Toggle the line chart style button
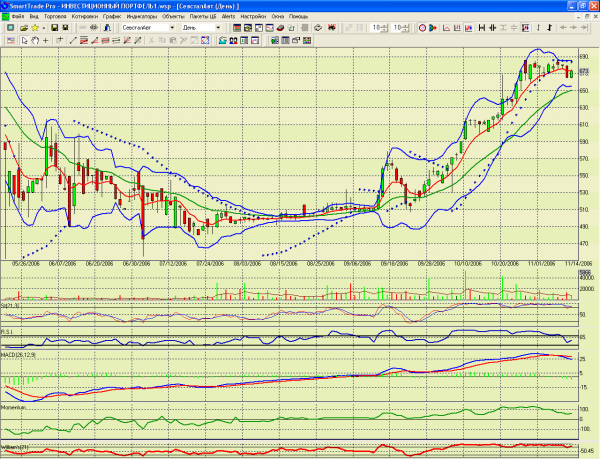This screenshot has height=459, width=600. [x=446, y=28]
